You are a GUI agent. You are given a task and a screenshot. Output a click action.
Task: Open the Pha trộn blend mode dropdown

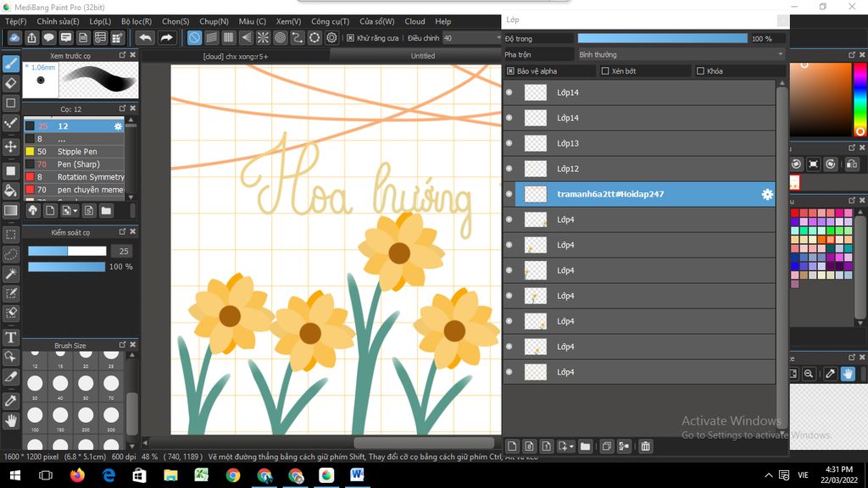681,54
